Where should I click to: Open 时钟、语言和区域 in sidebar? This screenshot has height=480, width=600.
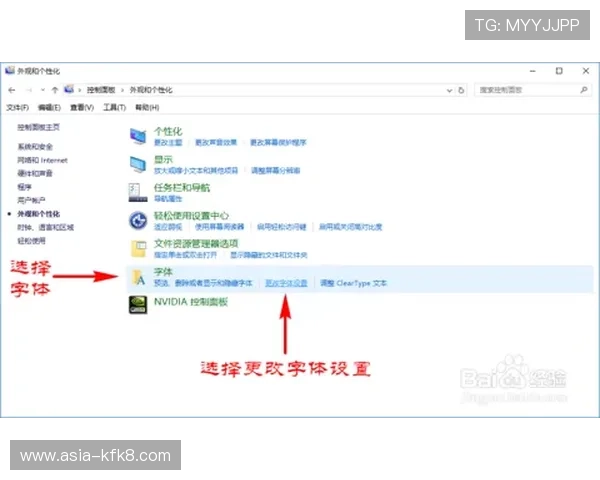[46, 227]
